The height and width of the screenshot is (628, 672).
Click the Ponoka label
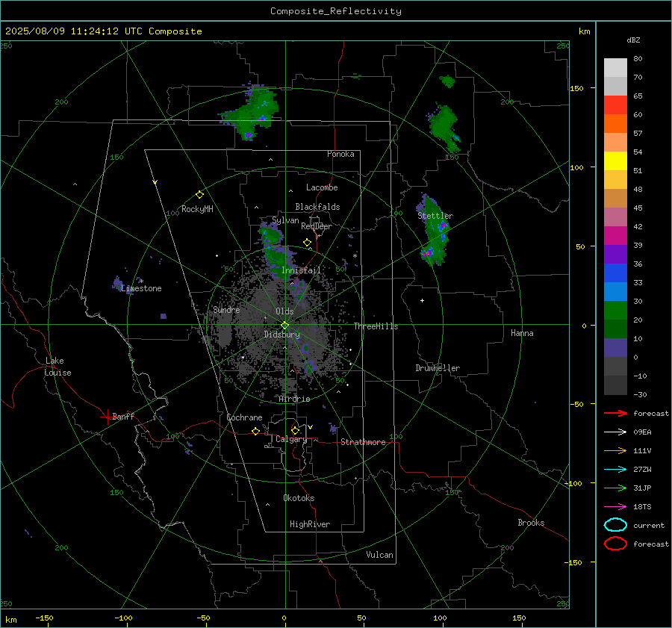tap(340, 154)
